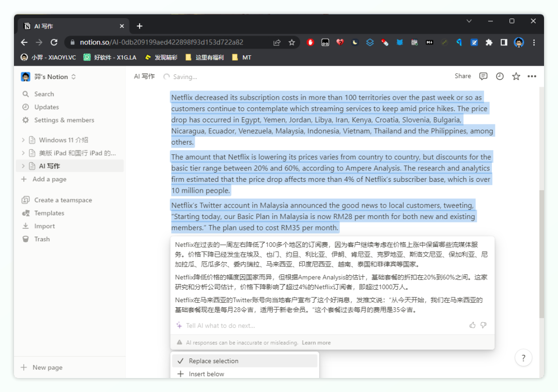Open the Notion comments icon

tap(483, 76)
